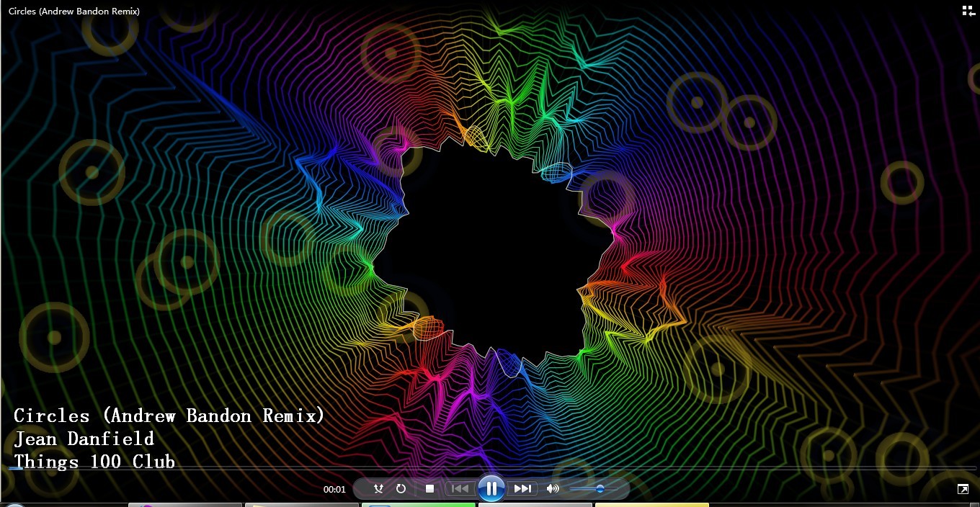Click the artist name Jean Danfield
This screenshot has width=980, height=507.
(84, 439)
